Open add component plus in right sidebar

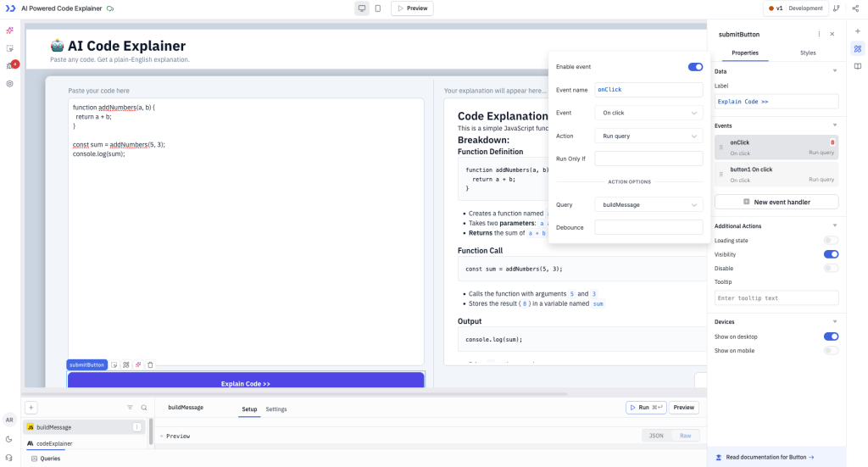pyautogui.click(x=858, y=31)
